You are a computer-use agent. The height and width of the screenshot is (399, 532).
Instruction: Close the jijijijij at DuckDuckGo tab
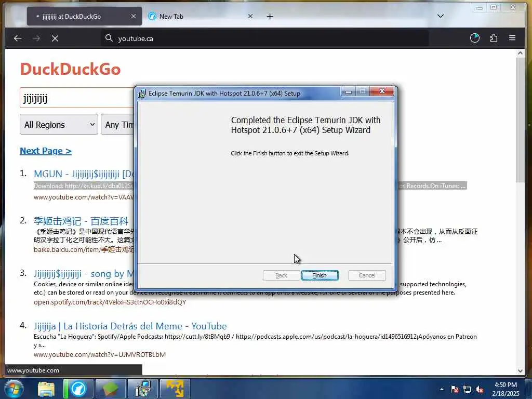coord(134,16)
